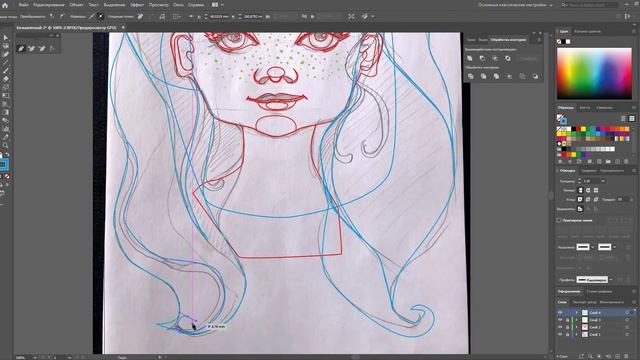This screenshot has height=360, width=640.
Task: Set projecting cap for stroke
Action: point(596,190)
